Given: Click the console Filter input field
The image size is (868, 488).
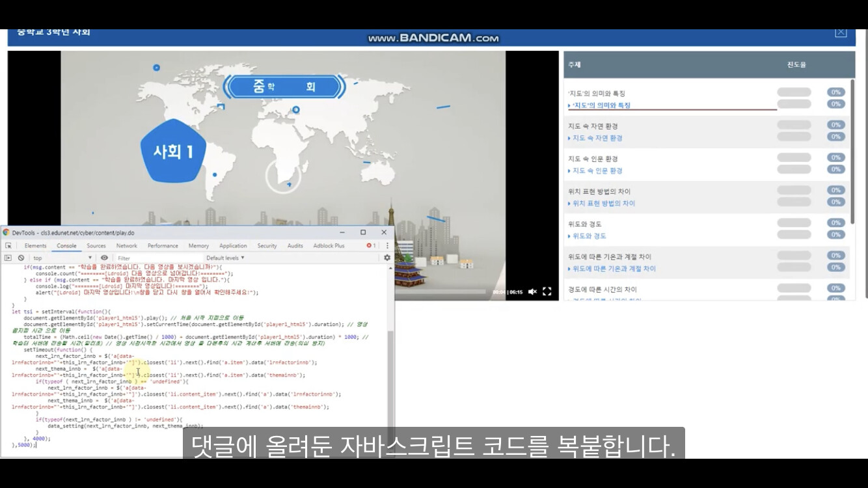Looking at the screenshot, I should point(156,258).
